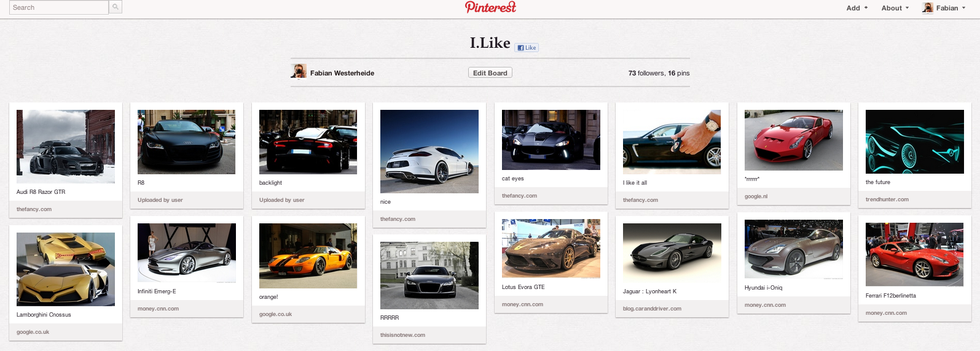Click the Pinterest logo
The height and width of the screenshot is (351, 980).
coord(490,7)
